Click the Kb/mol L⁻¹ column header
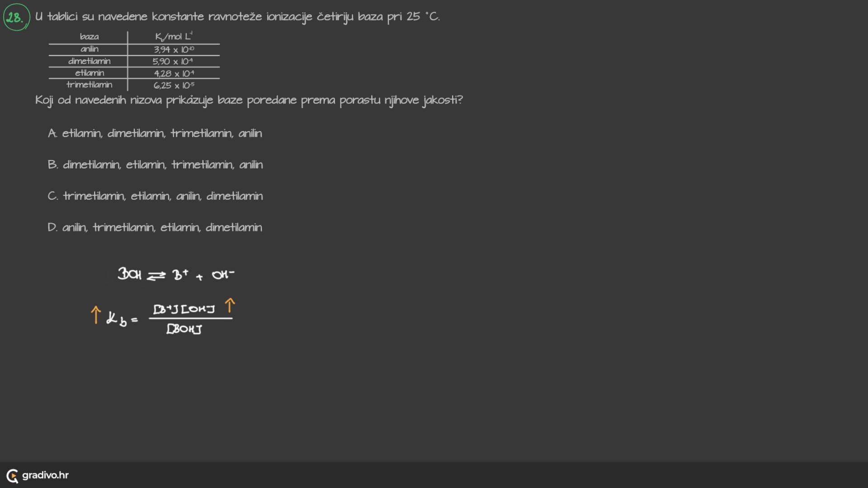 [174, 37]
